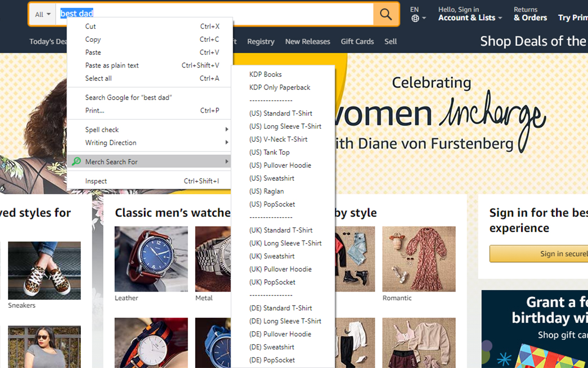The width and height of the screenshot is (588, 368).
Task: Open Gift Cards link
Action: click(x=357, y=41)
